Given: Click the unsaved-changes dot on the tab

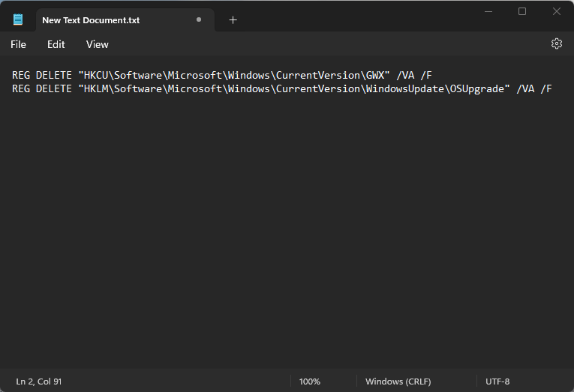Looking at the screenshot, I should 198,20.
